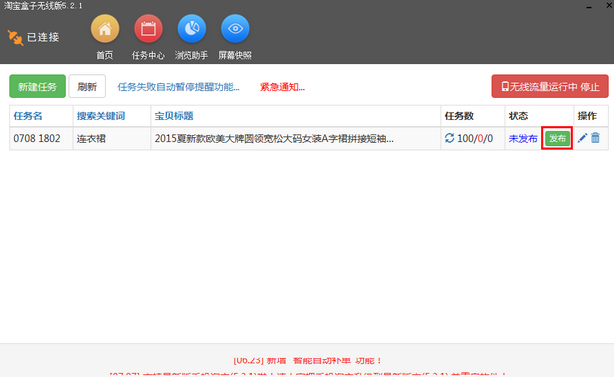Click the pencil edit icon for task 0708 1802
Viewport: 614px width, 377px height.
[582, 138]
